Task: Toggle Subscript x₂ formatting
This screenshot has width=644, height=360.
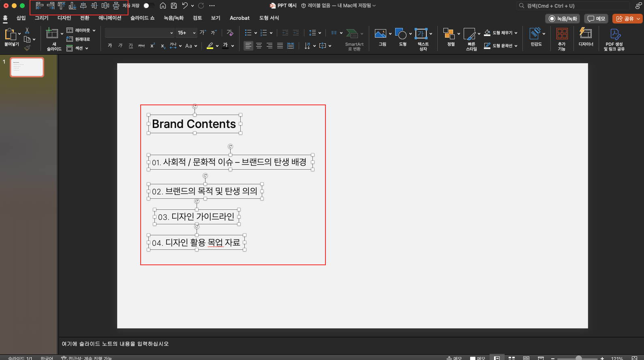Action: [x=163, y=46]
